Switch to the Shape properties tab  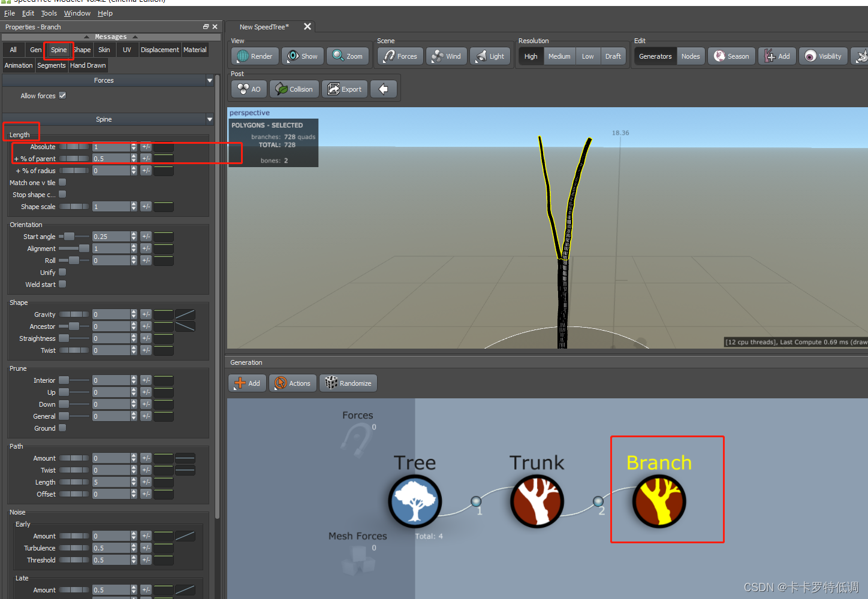[82, 50]
